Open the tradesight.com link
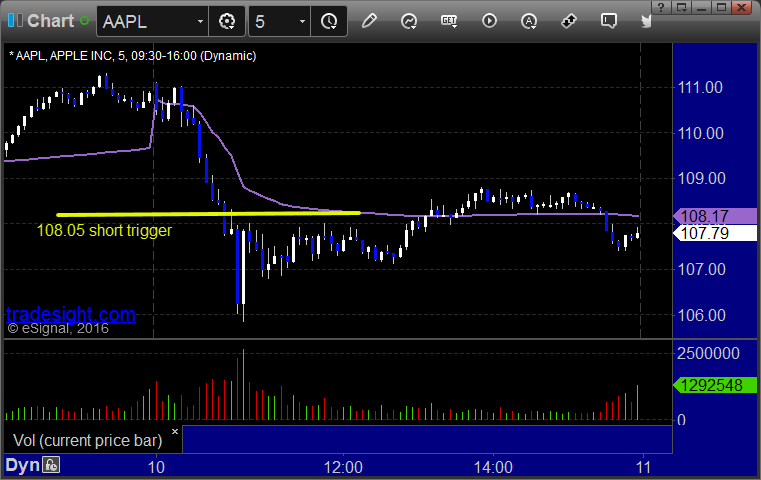 71,314
